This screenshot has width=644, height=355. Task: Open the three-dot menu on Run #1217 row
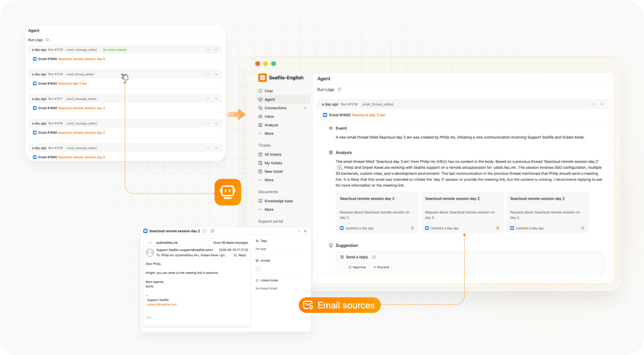(x=208, y=99)
